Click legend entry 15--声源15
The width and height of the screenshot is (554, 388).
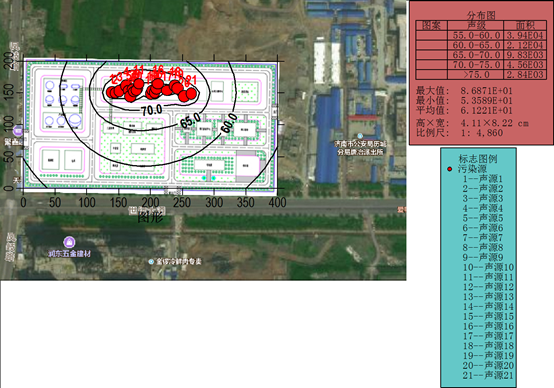click(x=488, y=316)
